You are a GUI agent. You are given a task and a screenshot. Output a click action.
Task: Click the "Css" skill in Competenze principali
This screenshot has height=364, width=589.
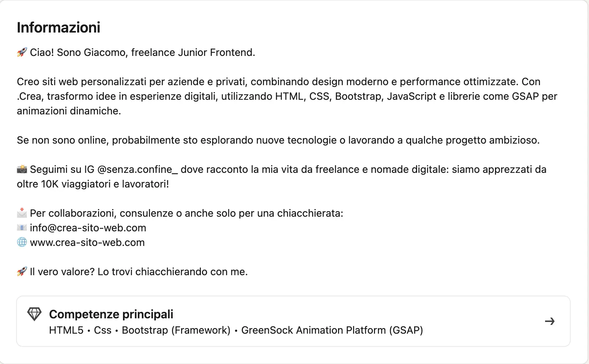pos(102,330)
